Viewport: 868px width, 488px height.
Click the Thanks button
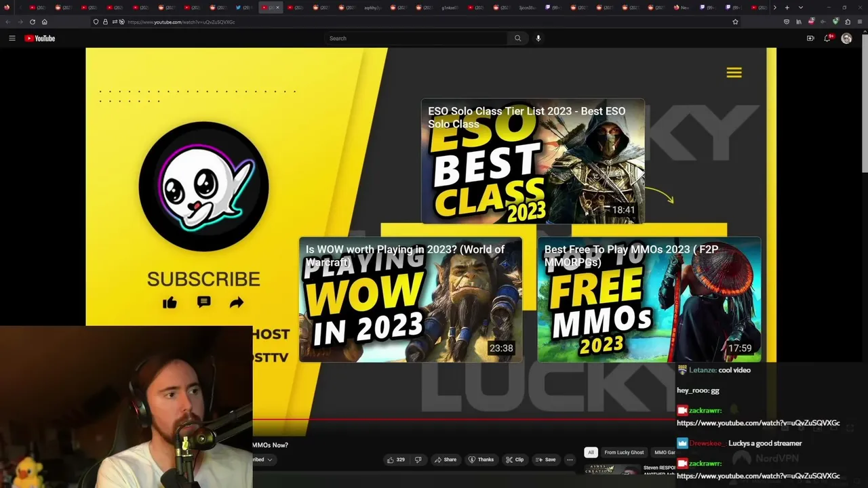481,460
